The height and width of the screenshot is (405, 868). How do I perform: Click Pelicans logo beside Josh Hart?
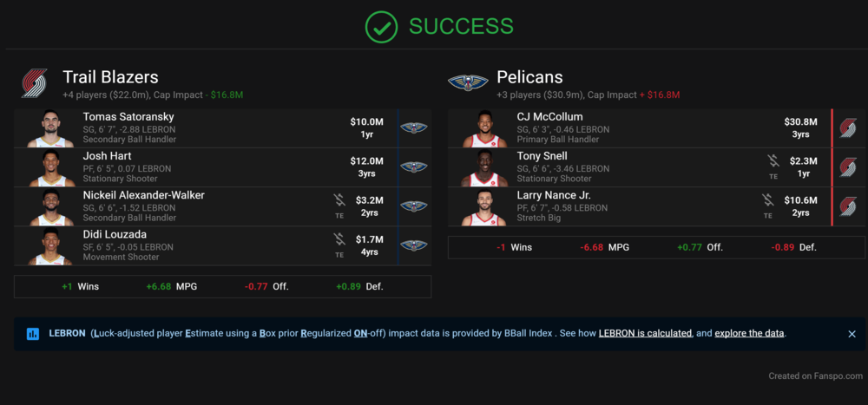click(413, 167)
